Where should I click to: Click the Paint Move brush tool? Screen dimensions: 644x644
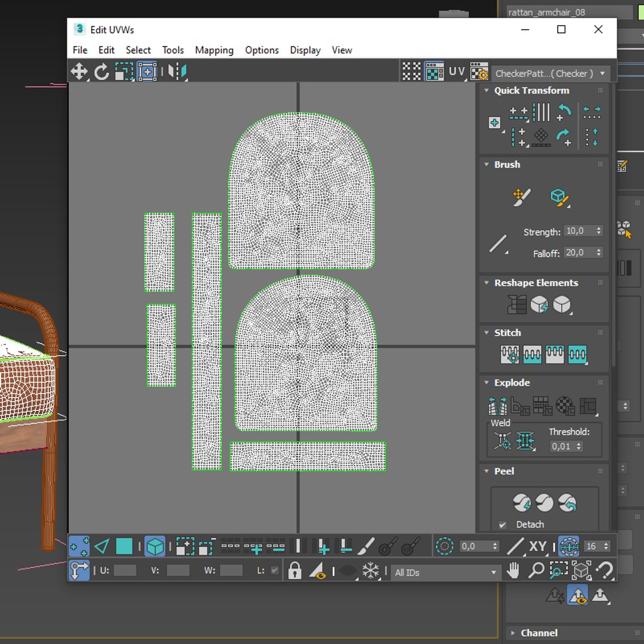522,197
